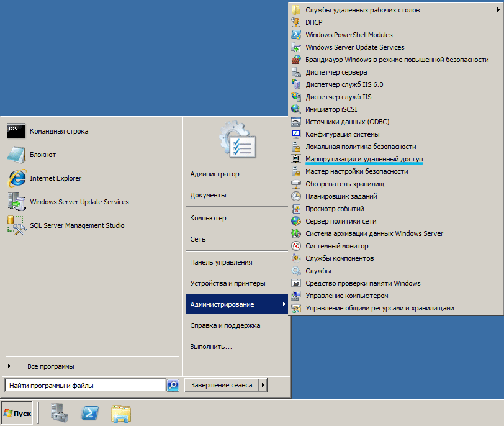Click the Server Manager taskbar icon
Screen dimensions: 504x426
(60, 412)
